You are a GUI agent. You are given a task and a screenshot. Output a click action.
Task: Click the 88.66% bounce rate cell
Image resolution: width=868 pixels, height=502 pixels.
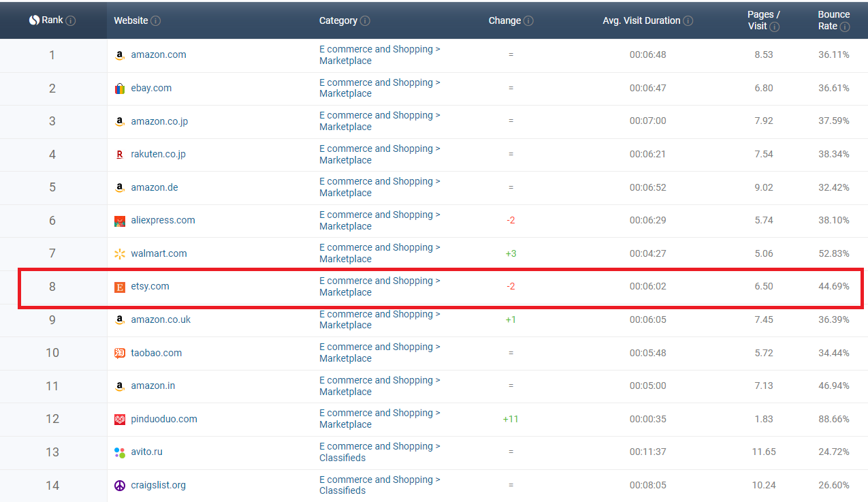coord(834,419)
